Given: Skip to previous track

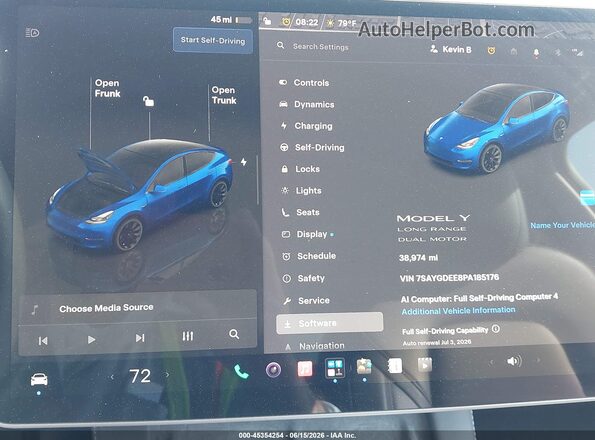Looking at the screenshot, I should [x=43, y=341].
